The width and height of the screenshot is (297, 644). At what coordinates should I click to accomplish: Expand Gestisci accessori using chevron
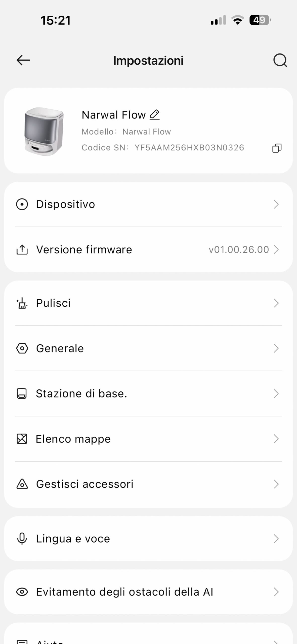276,484
